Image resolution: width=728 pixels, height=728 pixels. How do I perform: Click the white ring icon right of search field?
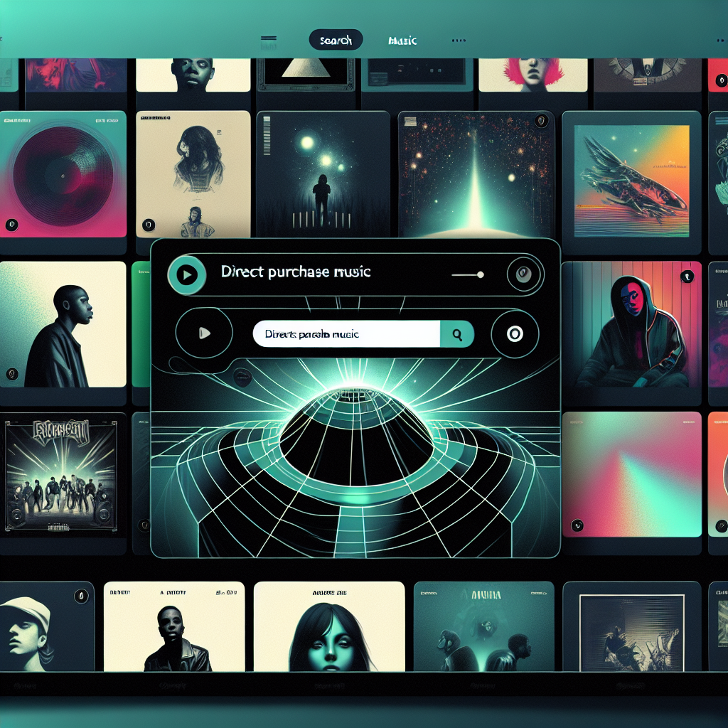click(515, 333)
